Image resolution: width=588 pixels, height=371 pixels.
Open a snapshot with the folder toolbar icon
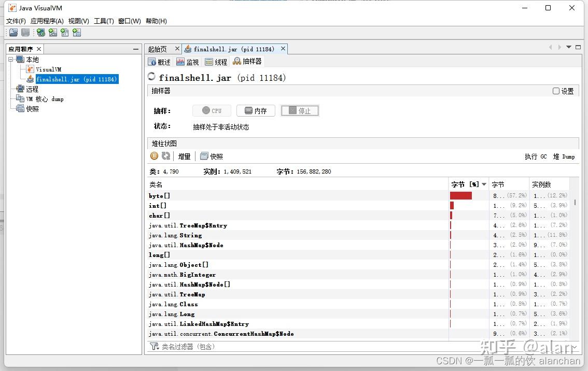tap(13, 33)
